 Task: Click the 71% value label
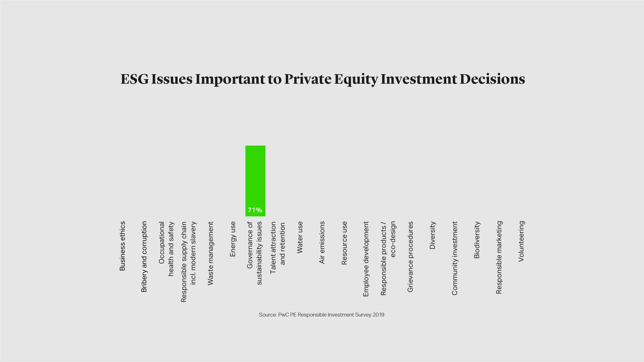[x=255, y=210]
